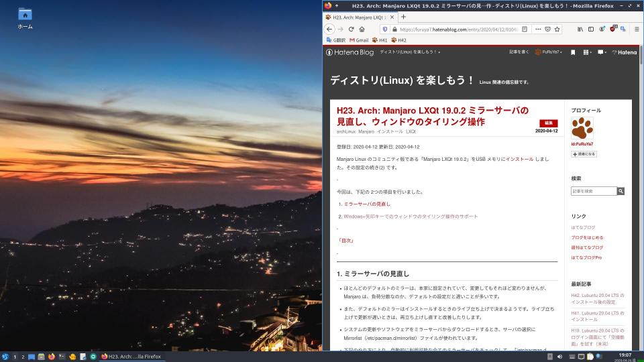
Task: Click the translate extension icon in toolbar
Action: pyautogui.click(x=623, y=29)
